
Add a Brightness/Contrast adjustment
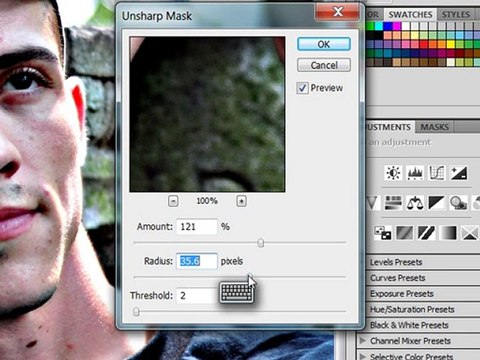(x=393, y=173)
